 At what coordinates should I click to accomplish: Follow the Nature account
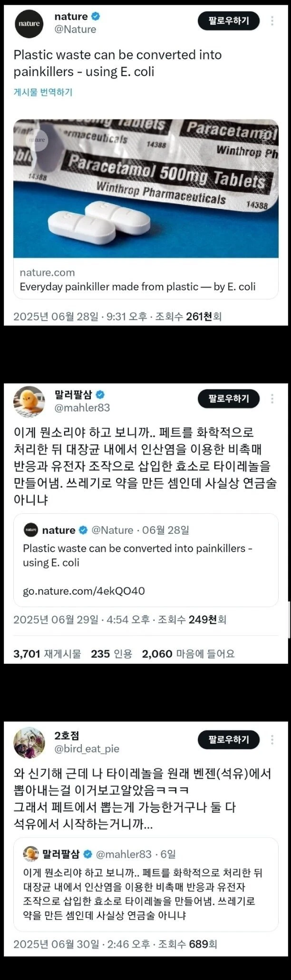(229, 21)
